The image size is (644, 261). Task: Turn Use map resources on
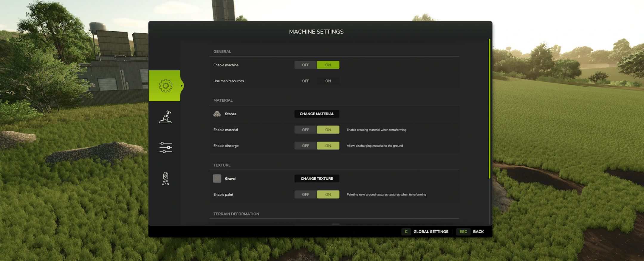coord(328,81)
